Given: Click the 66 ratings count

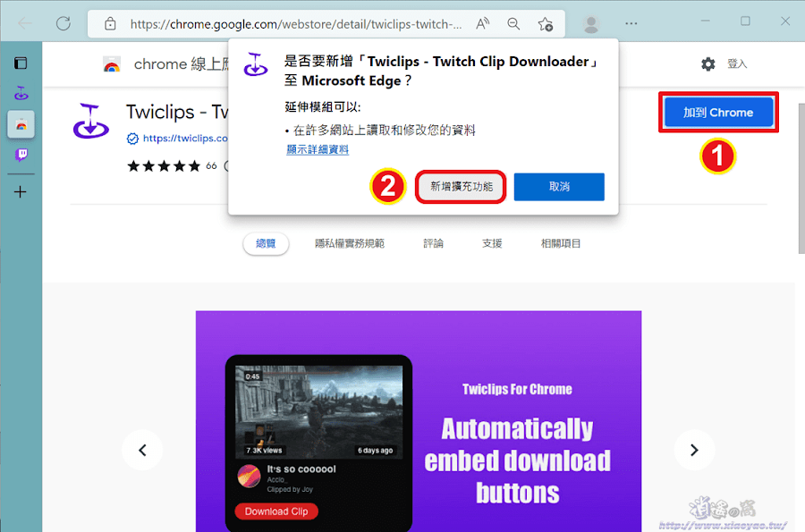Looking at the screenshot, I should tap(211, 165).
